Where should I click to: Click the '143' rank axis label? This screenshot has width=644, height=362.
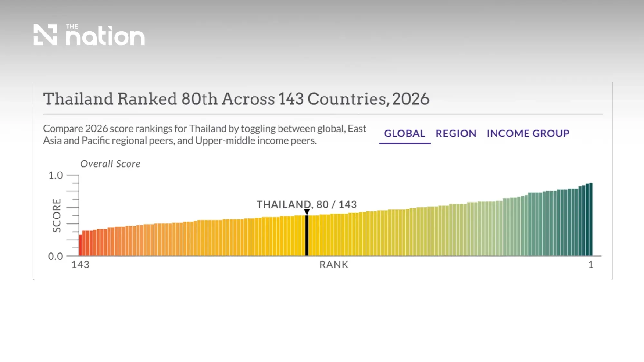(x=80, y=265)
